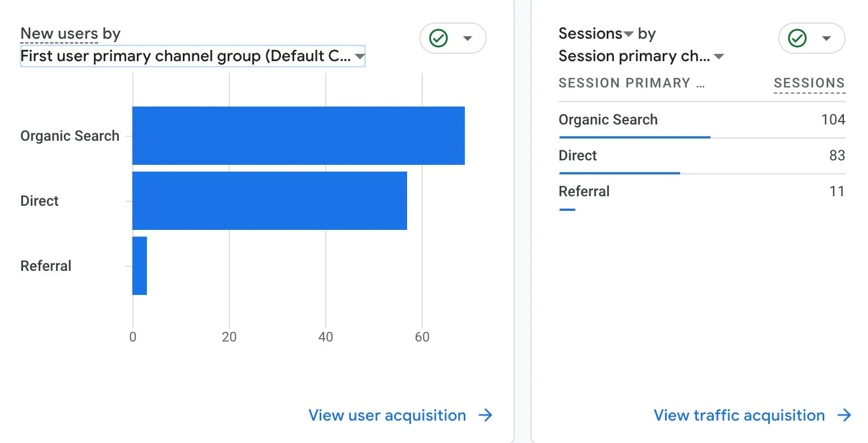The height and width of the screenshot is (443, 868).
Task: Open View traffic acquisition link
Action: tap(739, 416)
